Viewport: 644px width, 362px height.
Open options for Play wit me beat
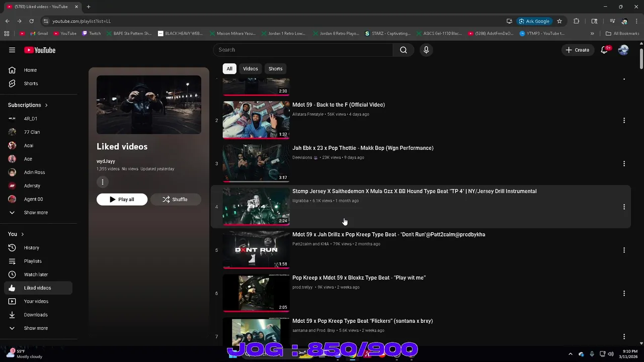(x=624, y=293)
